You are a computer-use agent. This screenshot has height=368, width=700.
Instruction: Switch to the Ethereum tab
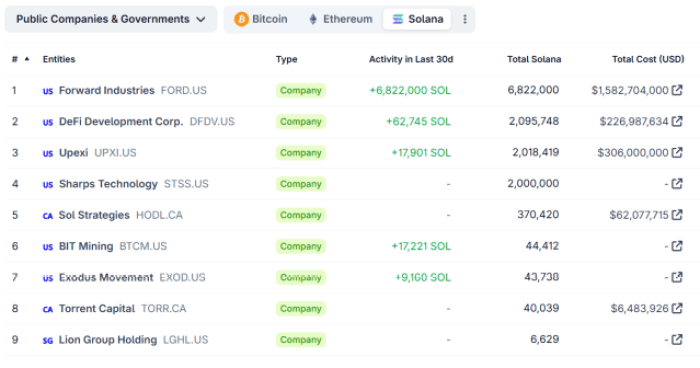pos(341,19)
